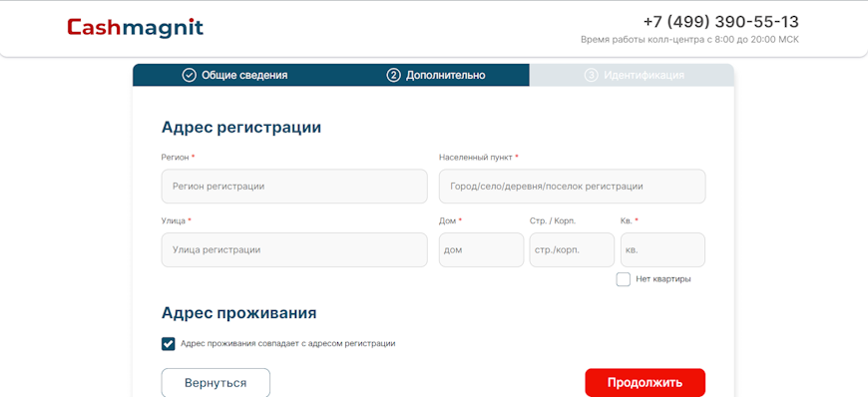Focus the кв. apartment field

click(662, 249)
